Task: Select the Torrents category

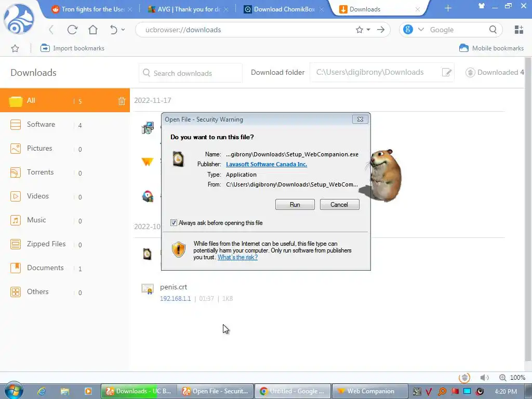Action: pyautogui.click(x=65, y=172)
